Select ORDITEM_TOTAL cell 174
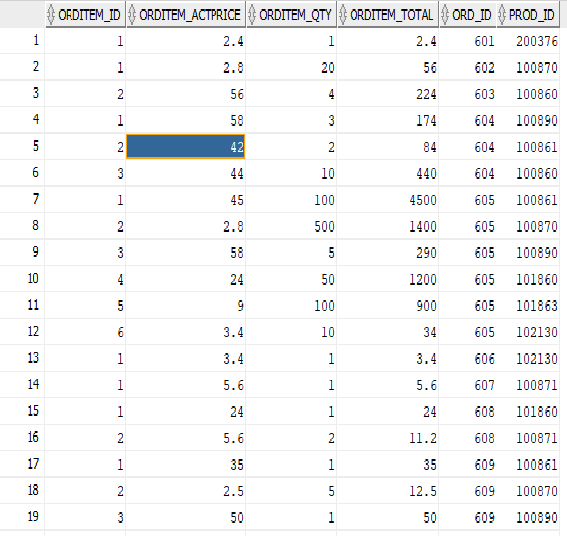The width and height of the screenshot is (567, 536). click(x=388, y=120)
